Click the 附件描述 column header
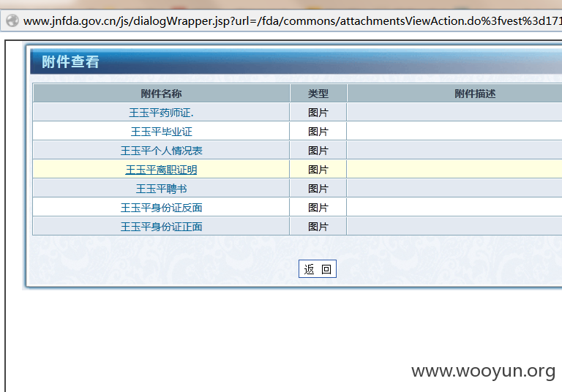 point(475,94)
